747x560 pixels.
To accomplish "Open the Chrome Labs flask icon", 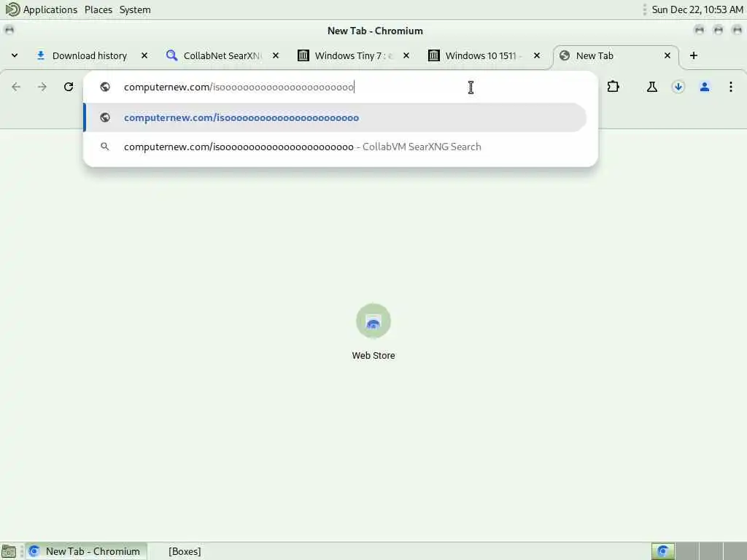I will (x=652, y=87).
